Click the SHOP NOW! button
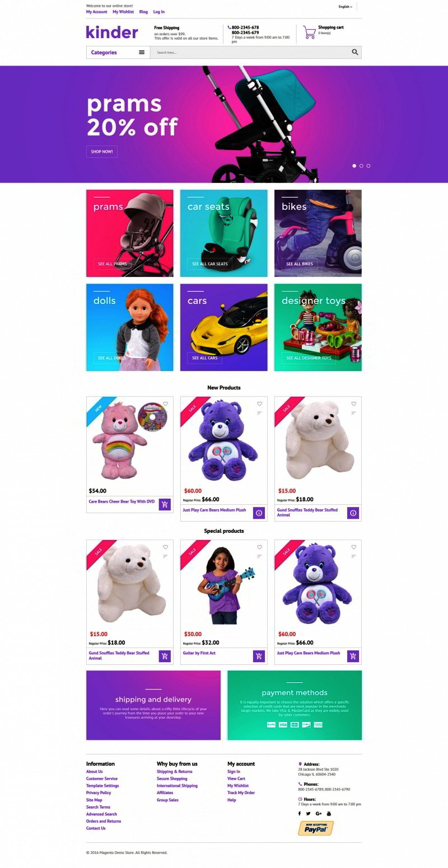Image resolution: width=448 pixels, height=868 pixels. click(102, 151)
